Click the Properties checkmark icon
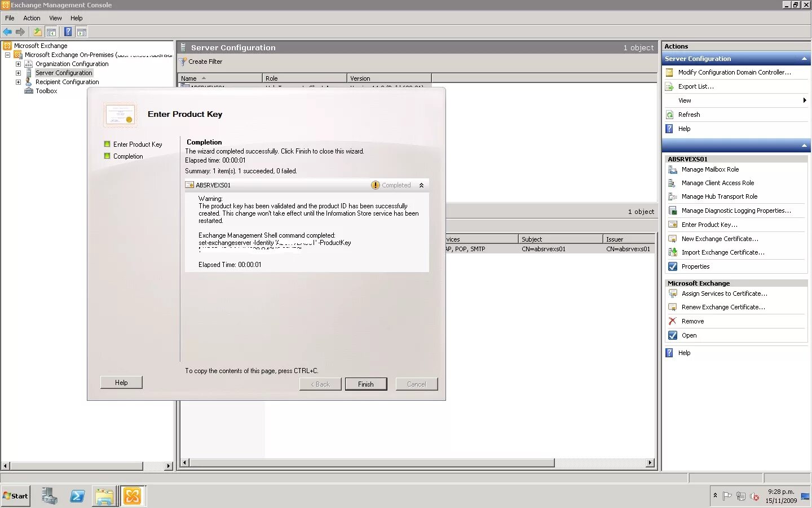 click(672, 266)
